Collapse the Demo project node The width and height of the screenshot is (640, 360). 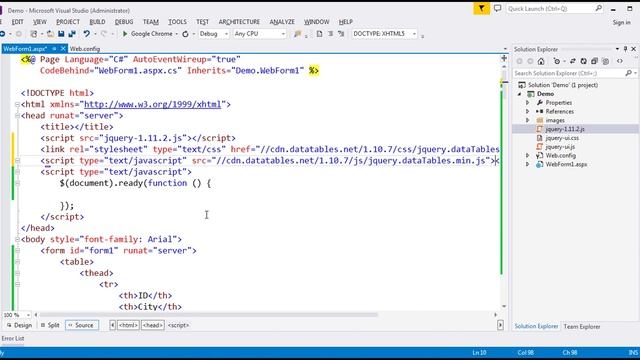pyautogui.click(x=520, y=94)
